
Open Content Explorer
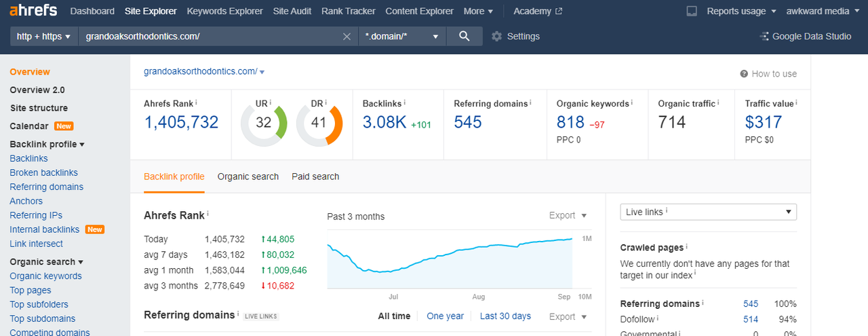point(419,11)
